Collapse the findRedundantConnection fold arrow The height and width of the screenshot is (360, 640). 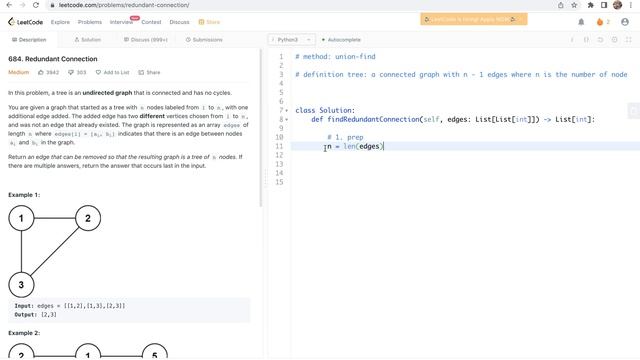(287, 120)
